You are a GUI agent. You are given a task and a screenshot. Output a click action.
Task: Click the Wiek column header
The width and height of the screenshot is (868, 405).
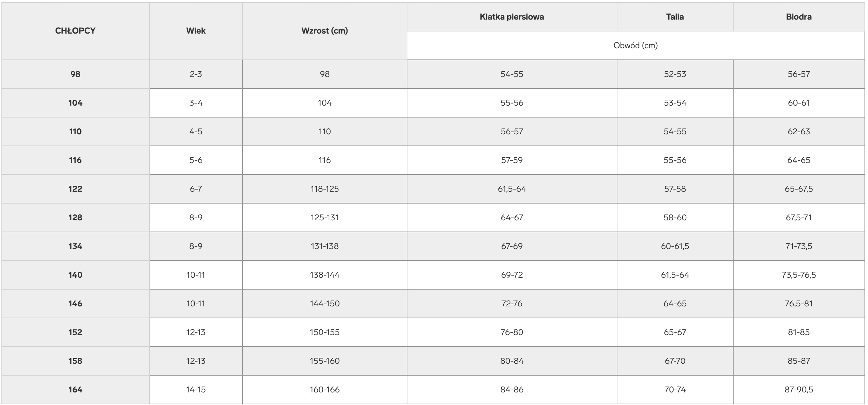196,31
